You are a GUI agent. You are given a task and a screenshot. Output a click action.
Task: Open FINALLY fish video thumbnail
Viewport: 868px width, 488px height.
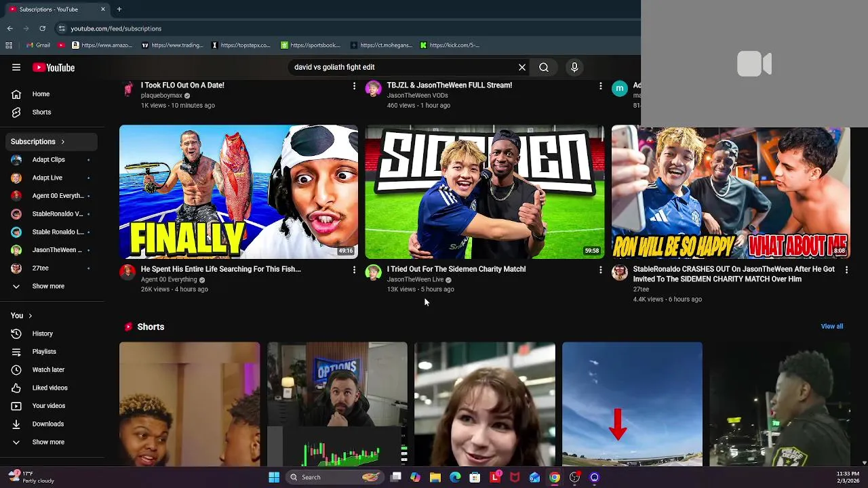(x=239, y=192)
